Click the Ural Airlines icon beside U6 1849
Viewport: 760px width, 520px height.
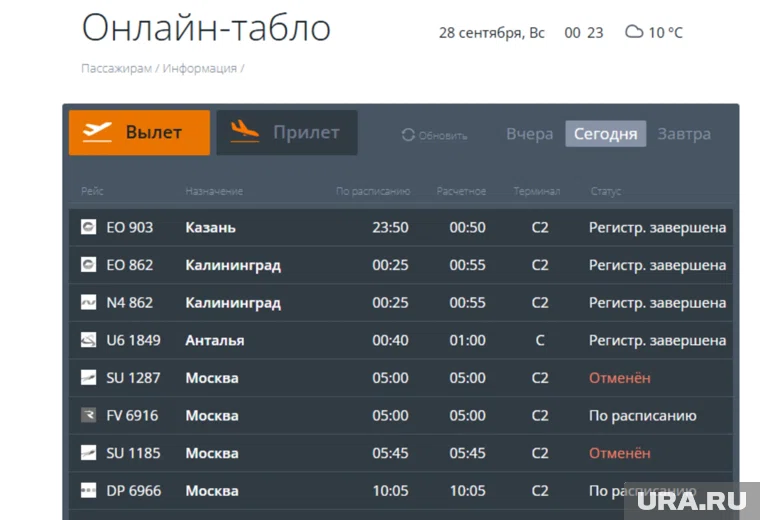click(88, 341)
